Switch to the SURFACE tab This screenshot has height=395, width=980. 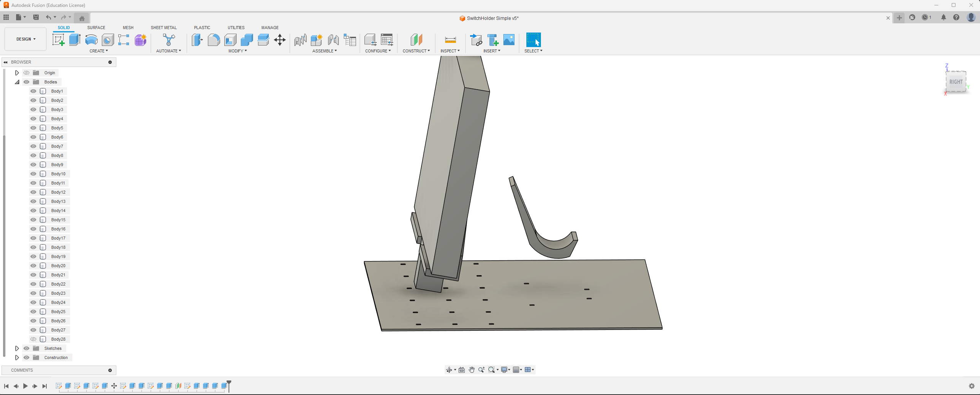(96, 28)
